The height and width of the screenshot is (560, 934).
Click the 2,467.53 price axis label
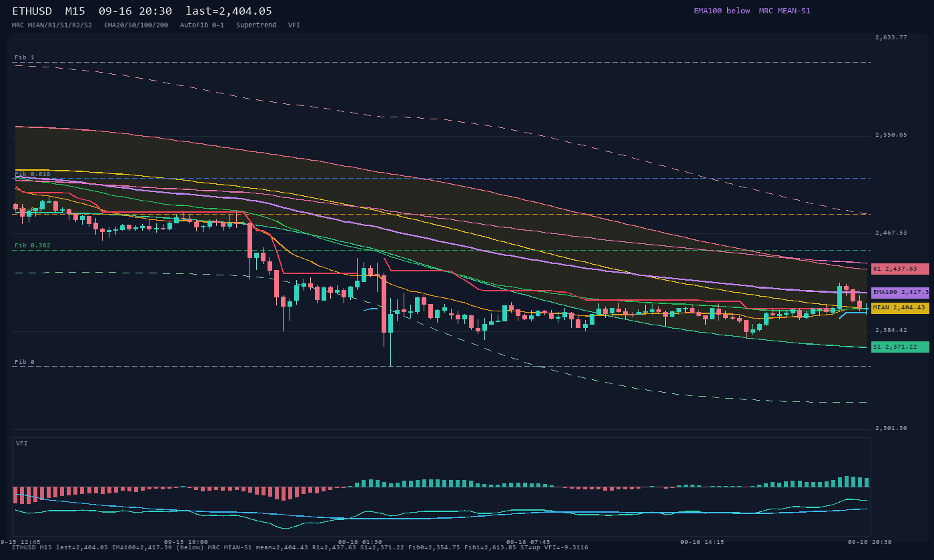[891, 233]
